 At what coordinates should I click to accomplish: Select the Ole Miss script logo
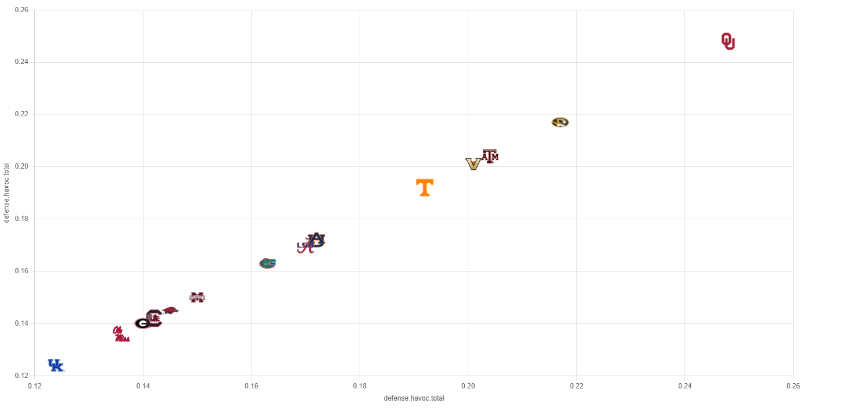click(121, 334)
